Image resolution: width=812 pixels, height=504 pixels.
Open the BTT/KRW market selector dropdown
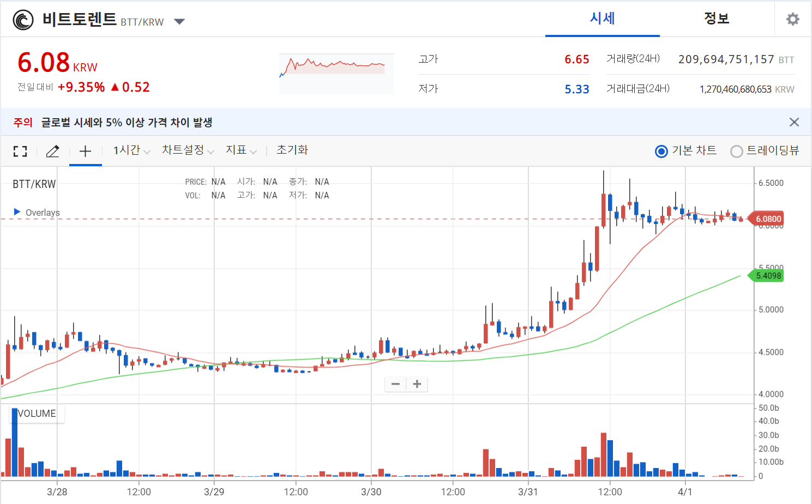coord(179,22)
